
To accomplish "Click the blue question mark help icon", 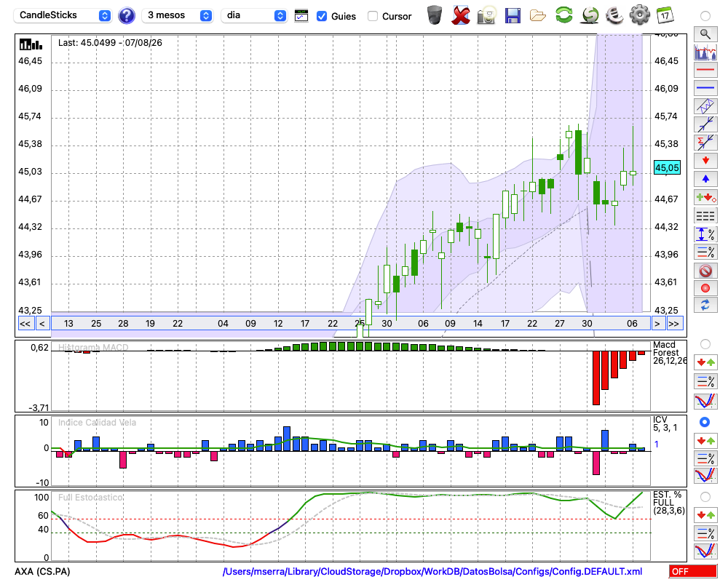I will coord(126,16).
